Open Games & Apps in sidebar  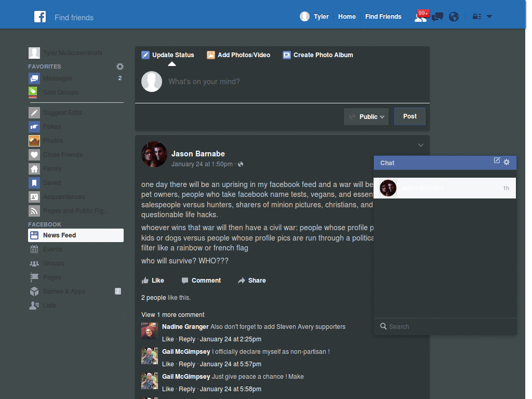pyautogui.click(x=76, y=291)
